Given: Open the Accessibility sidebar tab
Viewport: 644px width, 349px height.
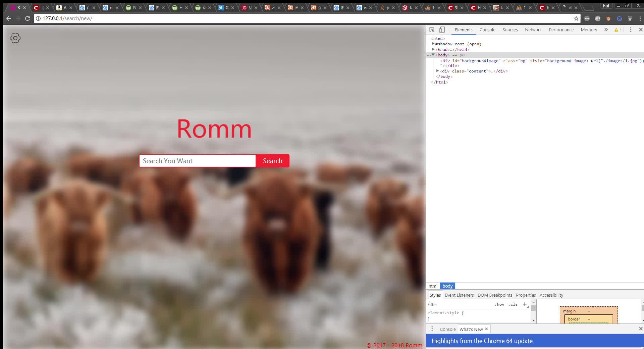Looking at the screenshot, I should pyautogui.click(x=551, y=295).
